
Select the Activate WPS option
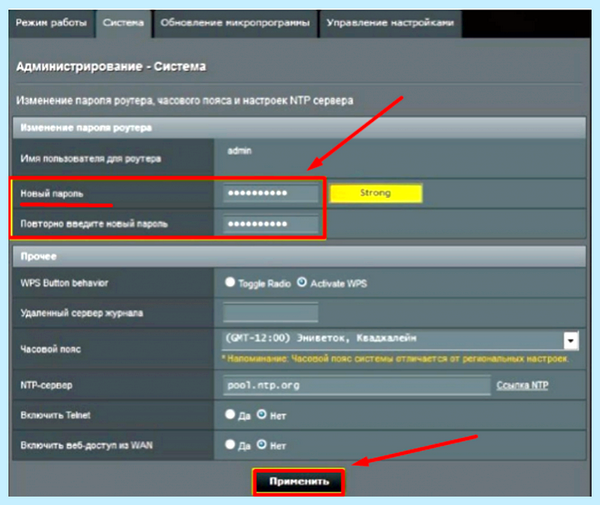(x=302, y=282)
